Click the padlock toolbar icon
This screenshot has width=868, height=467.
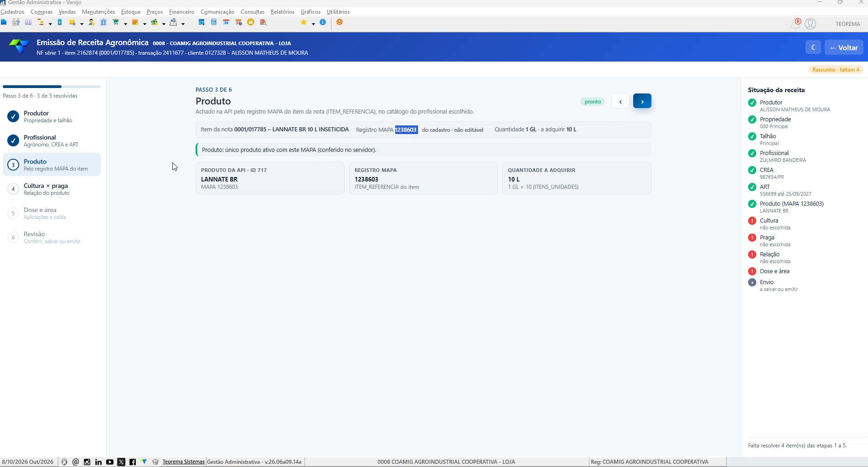click(251, 22)
